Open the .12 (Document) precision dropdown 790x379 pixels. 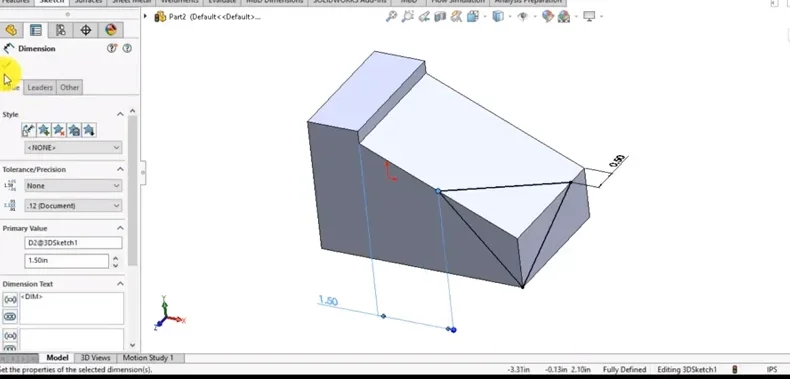coord(73,206)
